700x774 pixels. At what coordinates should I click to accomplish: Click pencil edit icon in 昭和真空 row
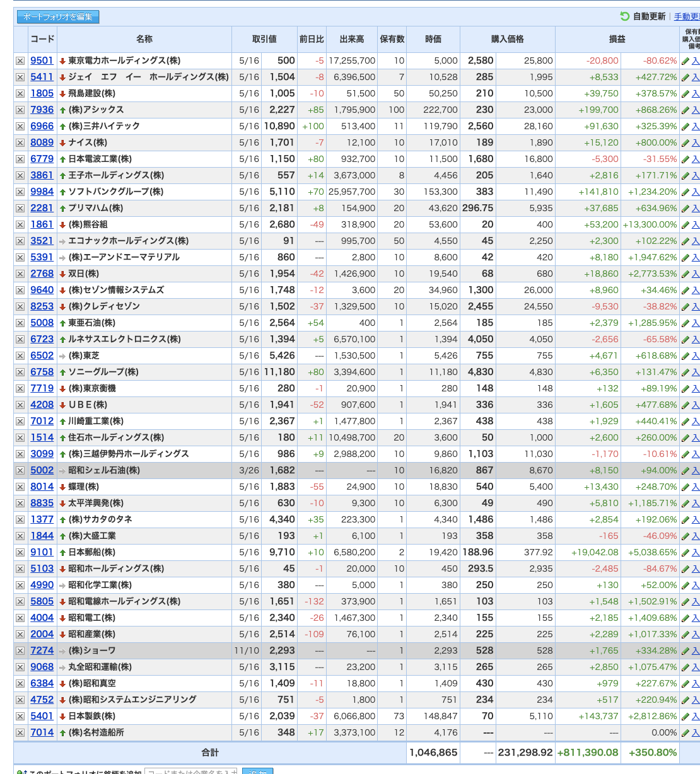coord(685,683)
